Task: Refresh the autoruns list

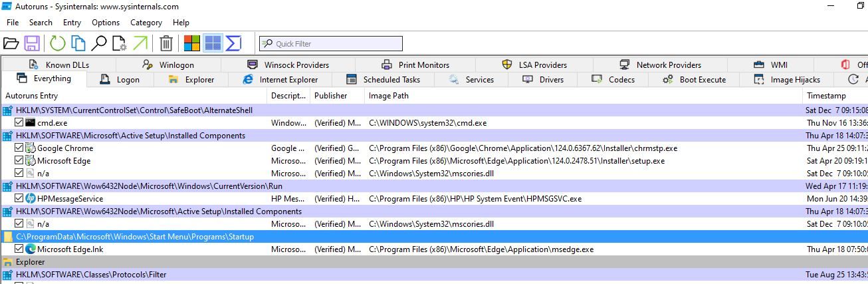Action: (58, 43)
